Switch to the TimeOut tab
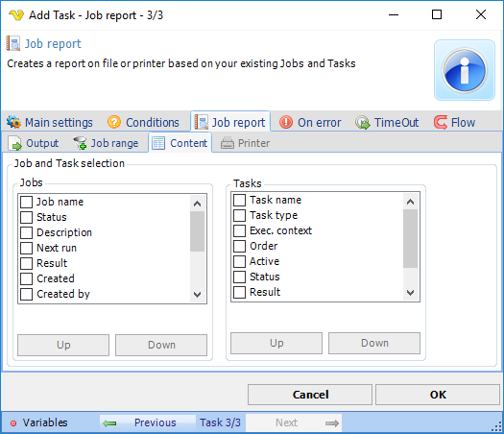Image resolution: width=504 pixels, height=434 pixels. 387,122
